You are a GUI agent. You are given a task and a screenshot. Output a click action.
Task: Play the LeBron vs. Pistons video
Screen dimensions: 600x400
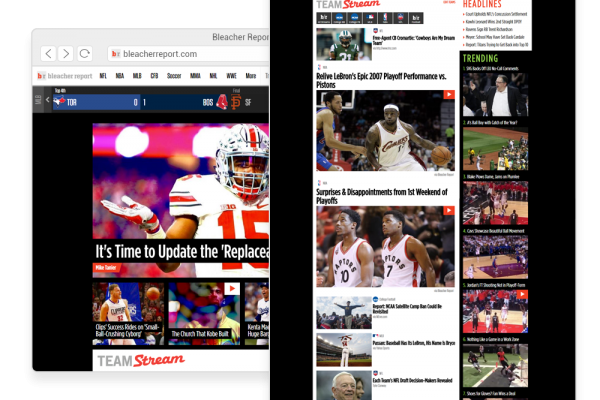449,95
